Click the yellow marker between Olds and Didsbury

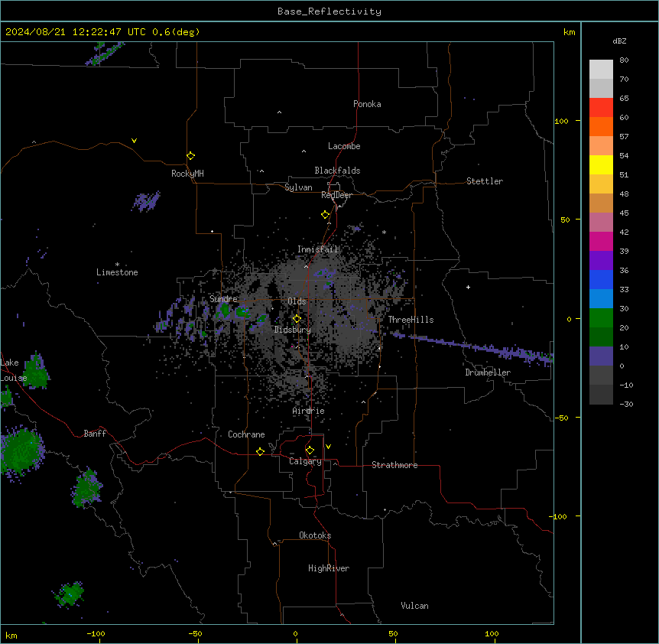297,319
